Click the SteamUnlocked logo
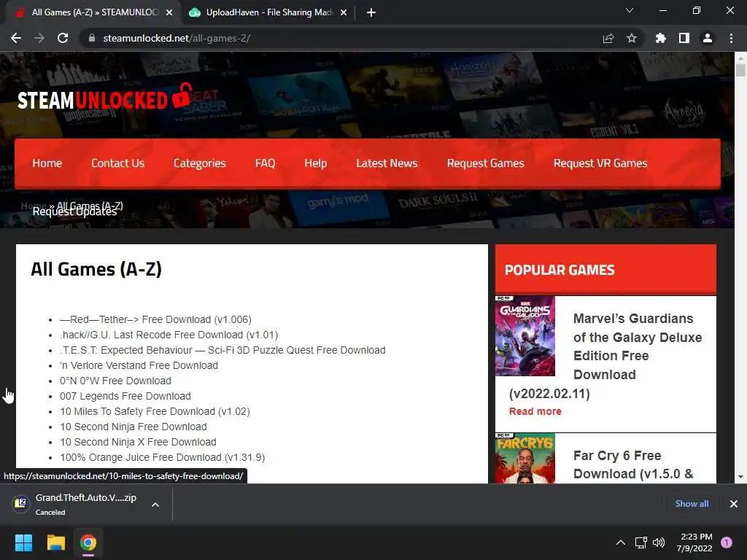Image resolution: width=747 pixels, height=560 pixels. click(105, 97)
